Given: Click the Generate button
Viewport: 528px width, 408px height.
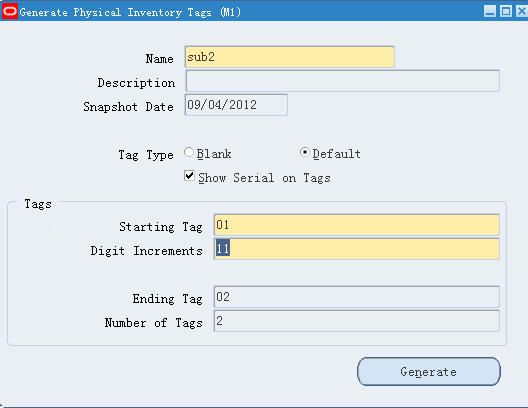Looking at the screenshot, I should click(x=429, y=372).
